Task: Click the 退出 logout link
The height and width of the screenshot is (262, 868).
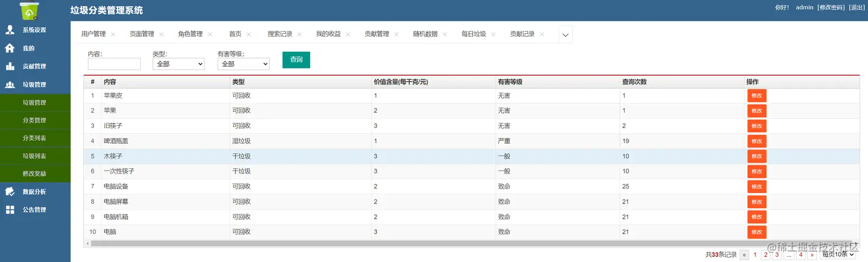Action: pyautogui.click(x=857, y=7)
